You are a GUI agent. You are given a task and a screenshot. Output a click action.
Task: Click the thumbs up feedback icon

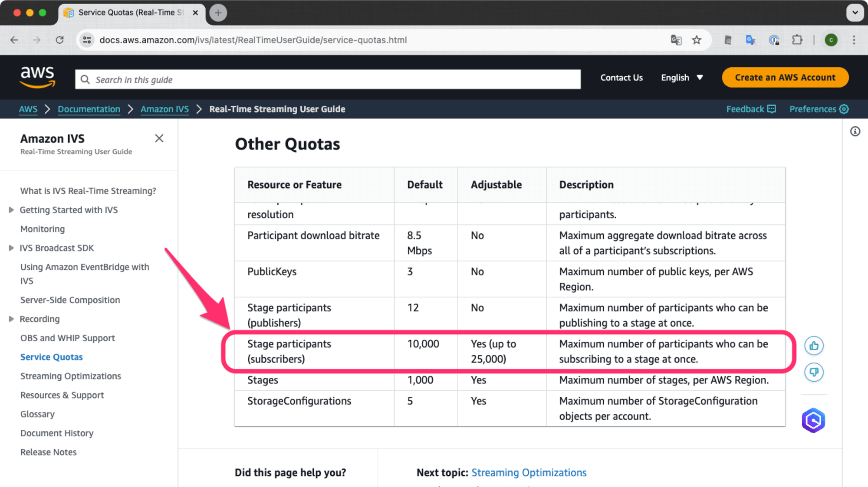point(814,346)
